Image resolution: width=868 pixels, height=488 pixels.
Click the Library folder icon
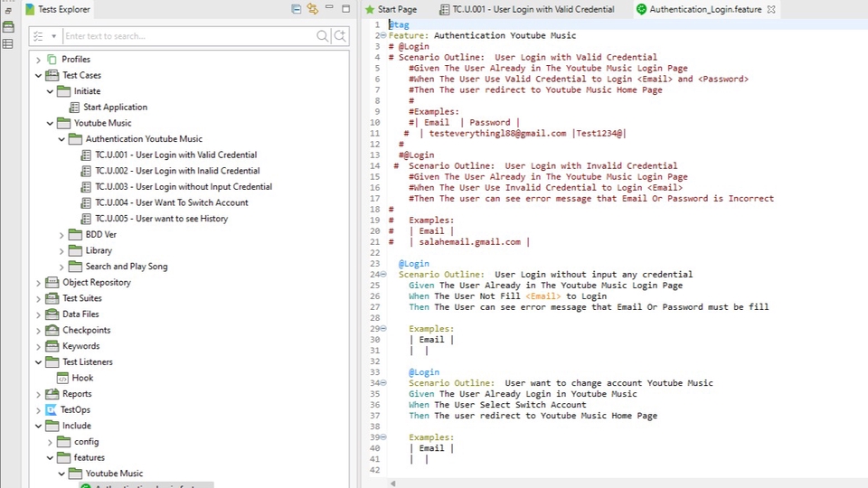point(75,250)
